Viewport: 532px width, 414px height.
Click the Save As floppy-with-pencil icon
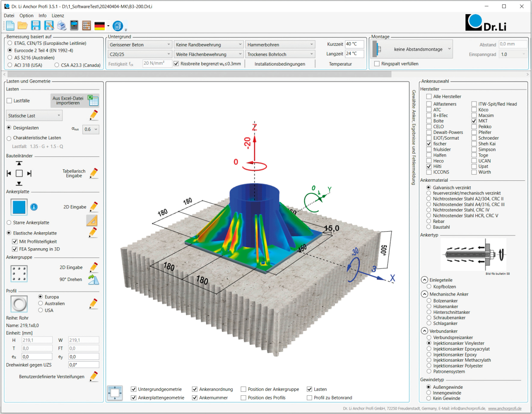point(49,25)
